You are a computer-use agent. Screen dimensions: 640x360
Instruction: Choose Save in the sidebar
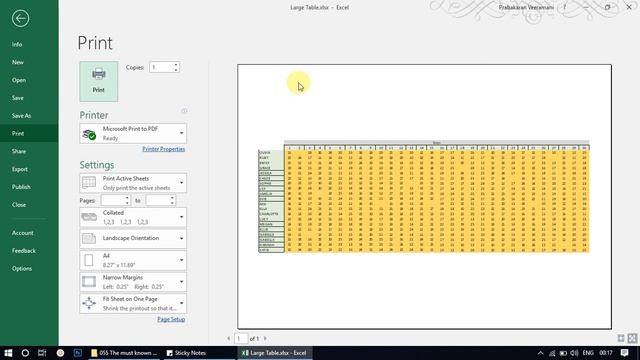pos(18,98)
